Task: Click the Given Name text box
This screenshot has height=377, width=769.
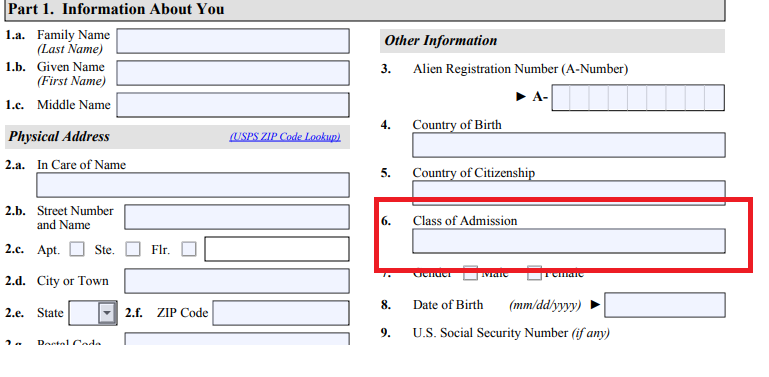Action: pyautogui.click(x=233, y=73)
